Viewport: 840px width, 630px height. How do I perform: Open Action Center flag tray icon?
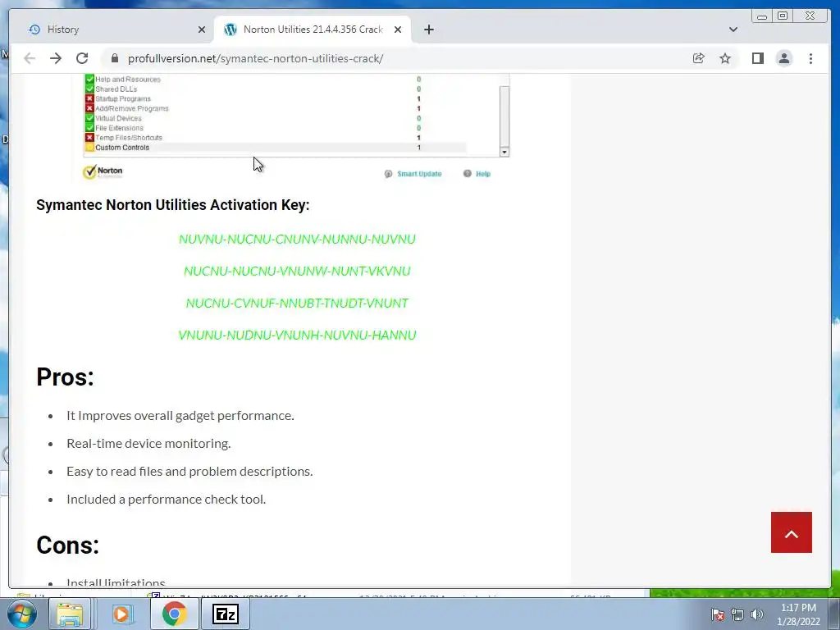(718, 614)
